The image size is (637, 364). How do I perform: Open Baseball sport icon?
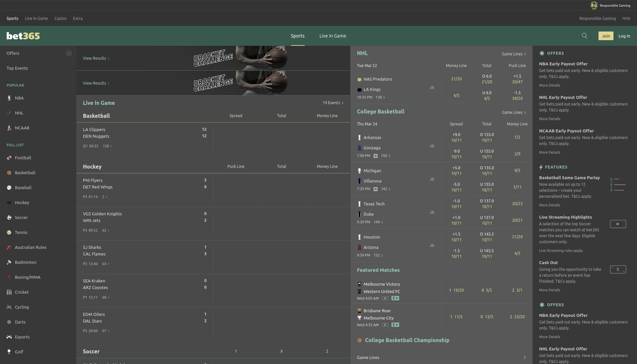(x=9, y=187)
